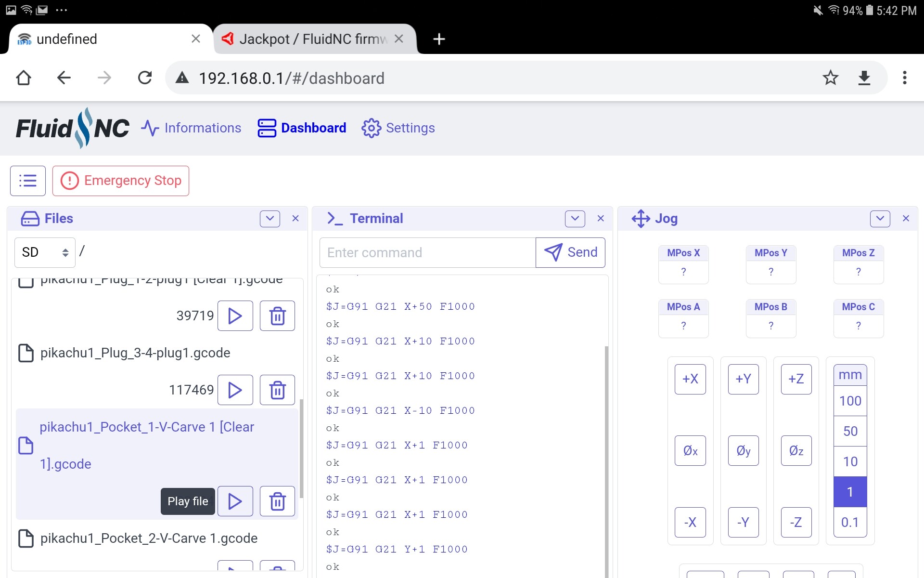The image size is (924, 578).
Task: Select 100 mm jog distance
Action: [850, 401]
